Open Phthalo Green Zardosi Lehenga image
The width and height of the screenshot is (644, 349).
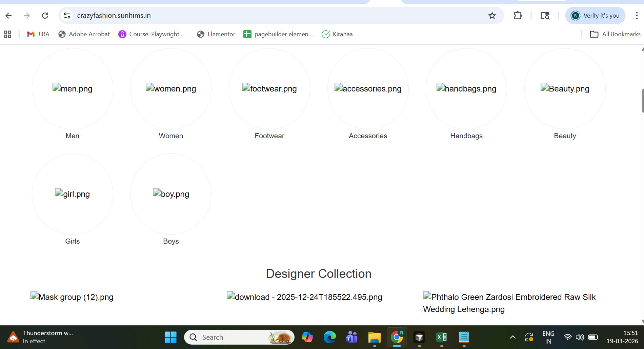coord(509,303)
